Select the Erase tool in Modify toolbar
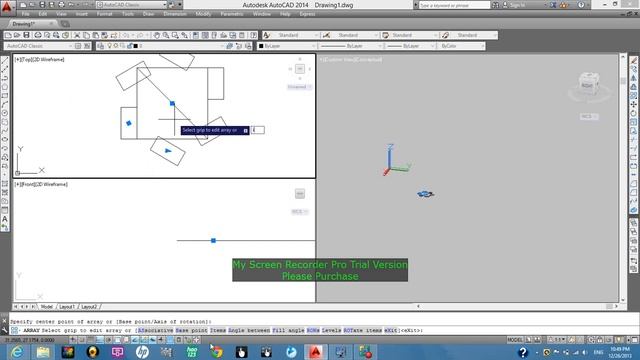640x360 pixels. pos(633,60)
